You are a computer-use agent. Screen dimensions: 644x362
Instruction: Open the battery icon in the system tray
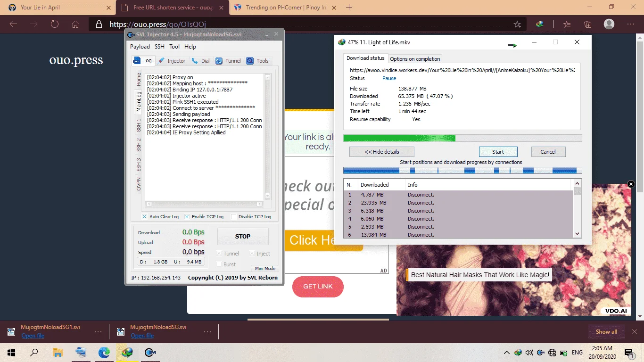(x=563, y=353)
